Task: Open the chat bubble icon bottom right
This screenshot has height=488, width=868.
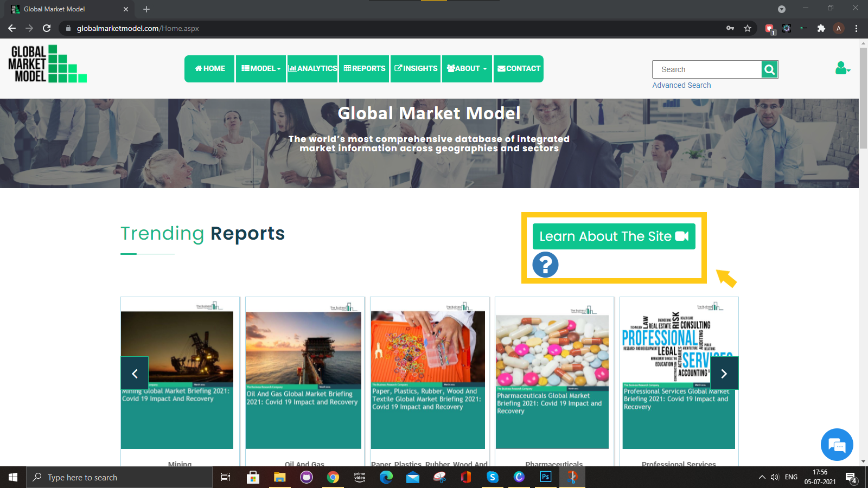Action: (x=837, y=445)
